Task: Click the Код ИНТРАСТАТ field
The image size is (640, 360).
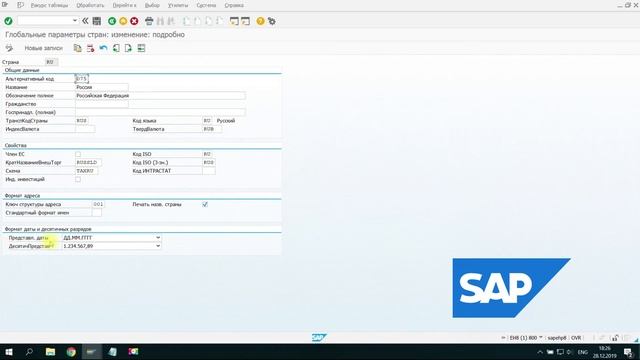Action: tap(209, 171)
